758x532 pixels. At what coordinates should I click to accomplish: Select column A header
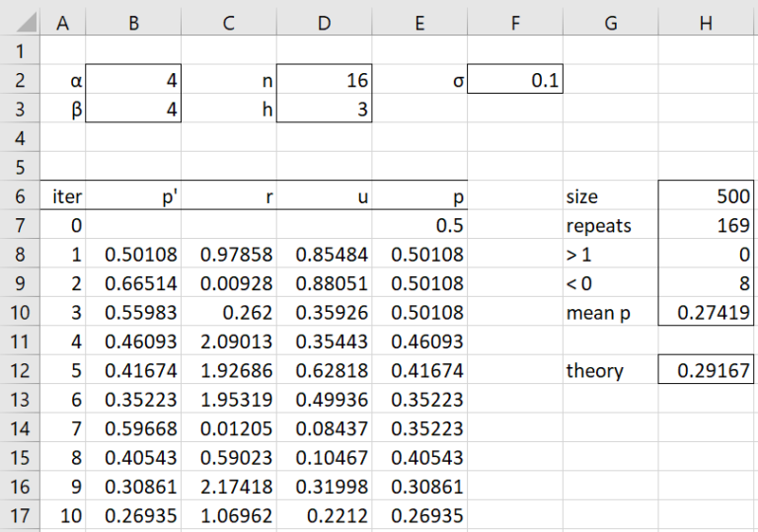pyautogui.click(x=62, y=23)
